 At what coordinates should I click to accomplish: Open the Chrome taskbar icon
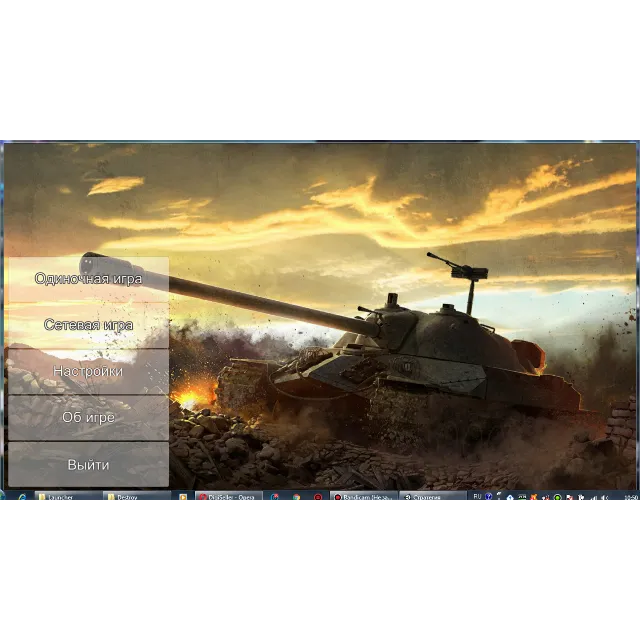point(297,496)
